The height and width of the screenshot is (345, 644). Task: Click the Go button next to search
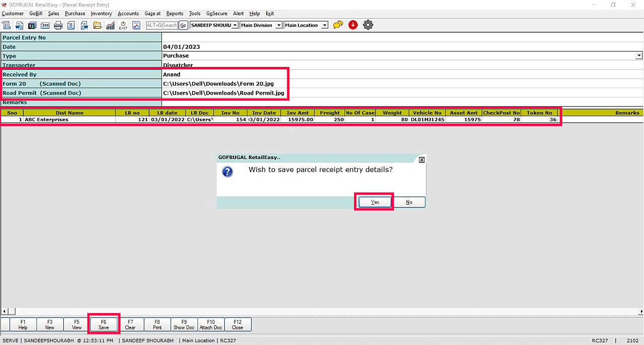pos(183,25)
